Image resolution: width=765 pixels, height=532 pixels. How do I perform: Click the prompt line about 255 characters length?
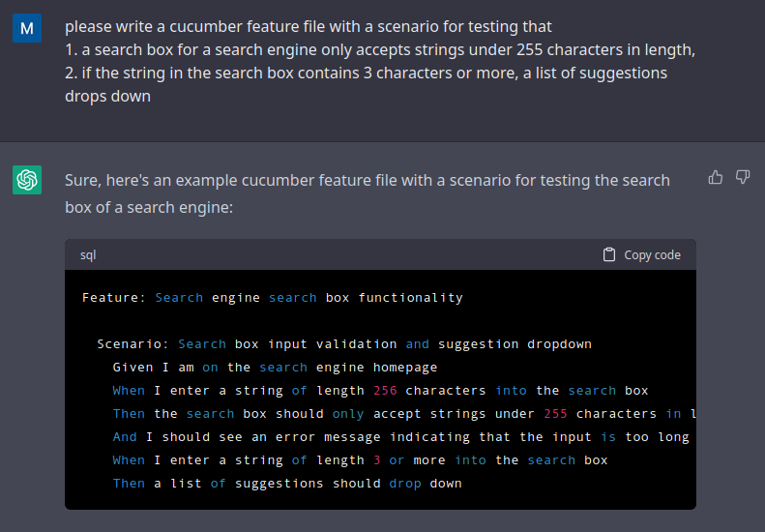tap(379, 49)
